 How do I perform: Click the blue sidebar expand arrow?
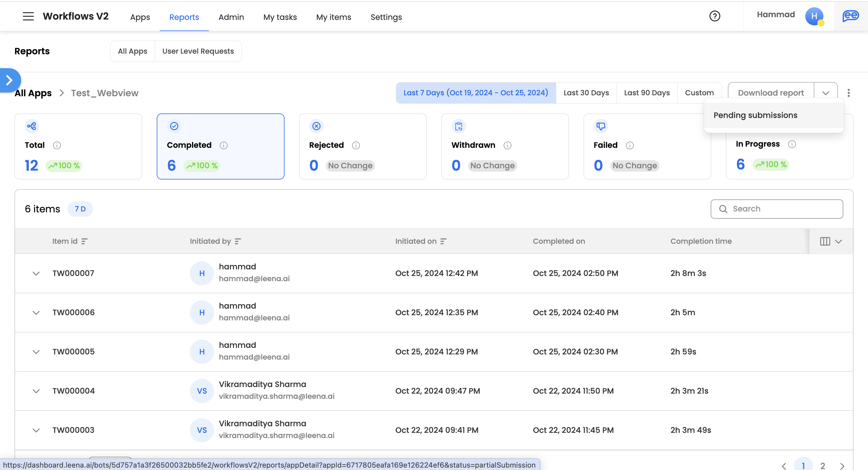pos(9,80)
